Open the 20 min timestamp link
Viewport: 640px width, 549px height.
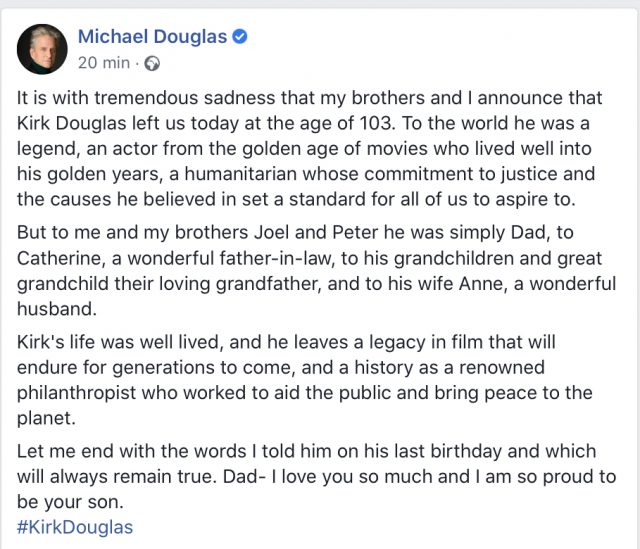[x=104, y=63]
